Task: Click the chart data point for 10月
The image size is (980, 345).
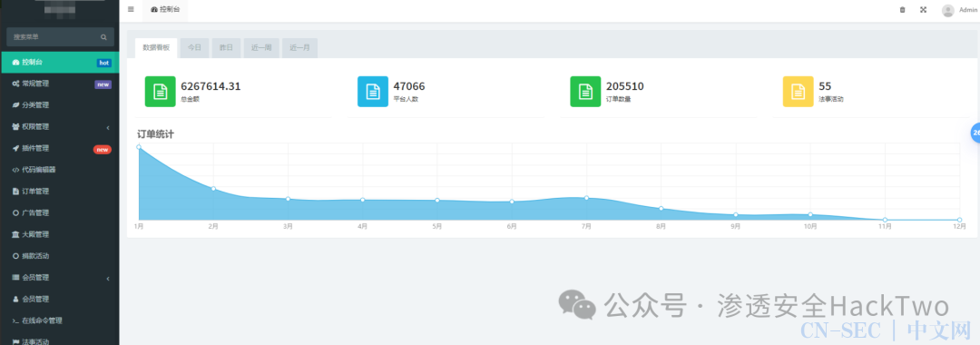Action: (810, 214)
